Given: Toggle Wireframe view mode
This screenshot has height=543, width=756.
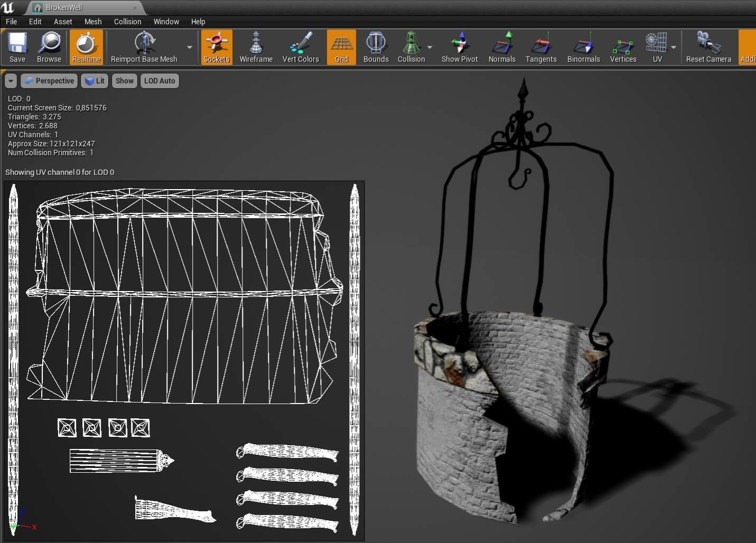Looking at the screenshot, I should click(256, 47).
